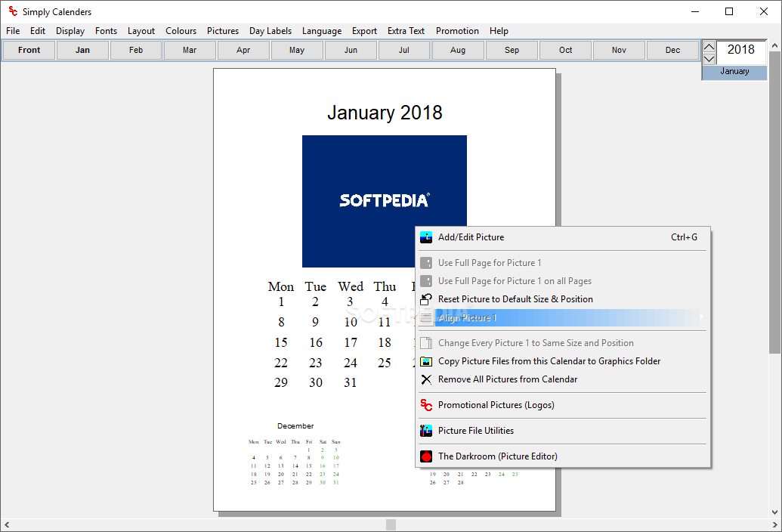This screenshot has width=782, height=532.
Task: Switch to the Apr page
Action: point(243,50)
